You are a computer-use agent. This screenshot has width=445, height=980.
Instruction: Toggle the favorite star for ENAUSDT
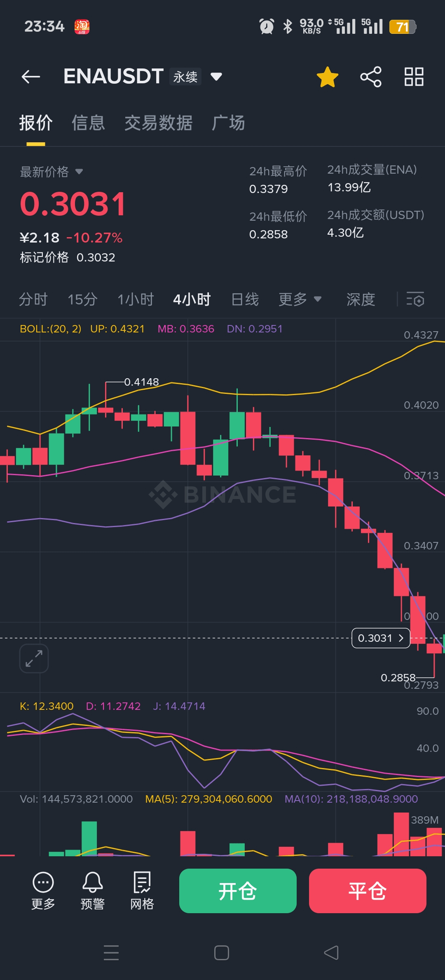tap(328, 77)
